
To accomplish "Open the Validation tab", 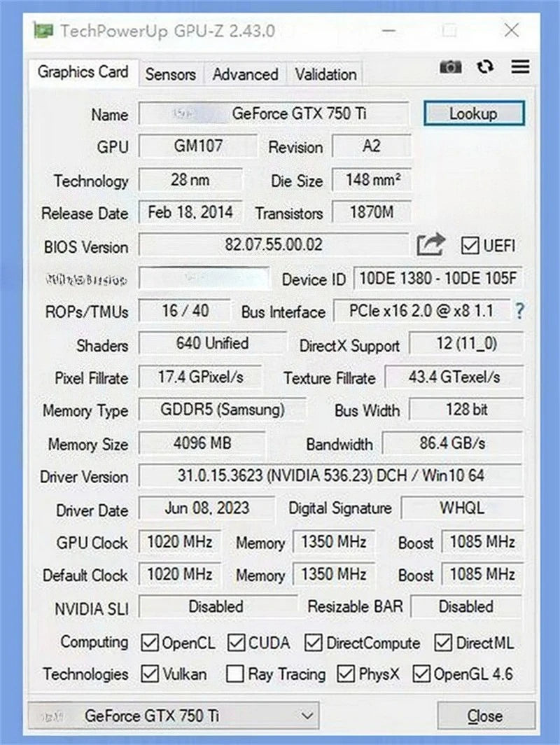I will [x=325, y=74].
